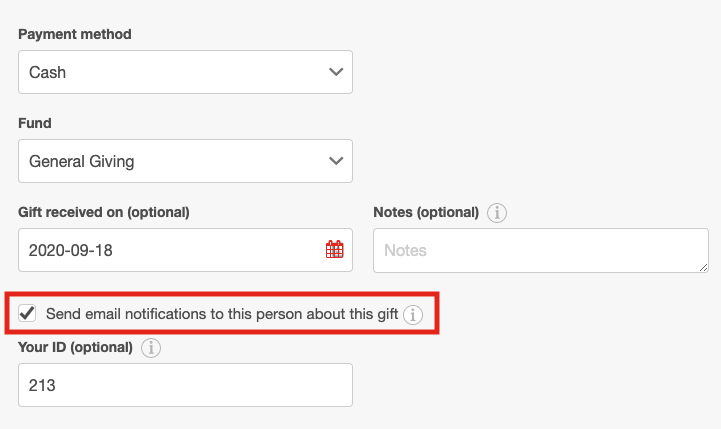Image resolution: width=721 pixels, height=429 pixels.
Task: Click the 'Your ID (optional)' label
Action: point(75,347)
